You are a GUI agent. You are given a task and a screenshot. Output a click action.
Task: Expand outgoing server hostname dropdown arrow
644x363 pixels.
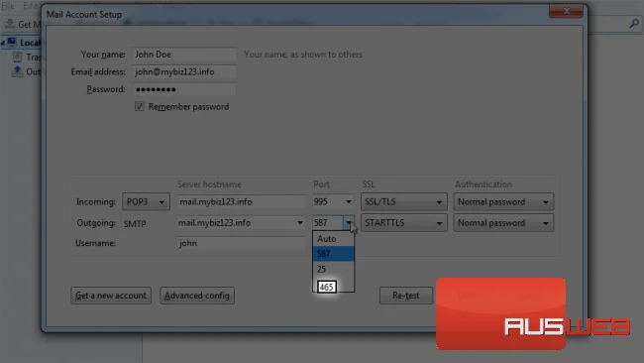tap(300, 223)
